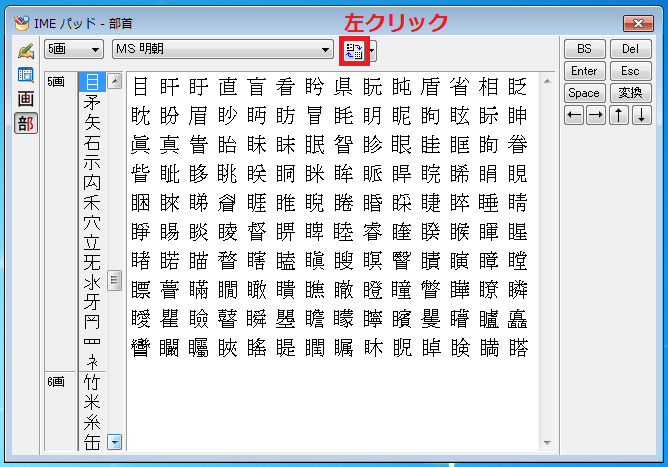668x467 pixels.
Task: Select radical 立 in radical list
Action: click(92, 243)
